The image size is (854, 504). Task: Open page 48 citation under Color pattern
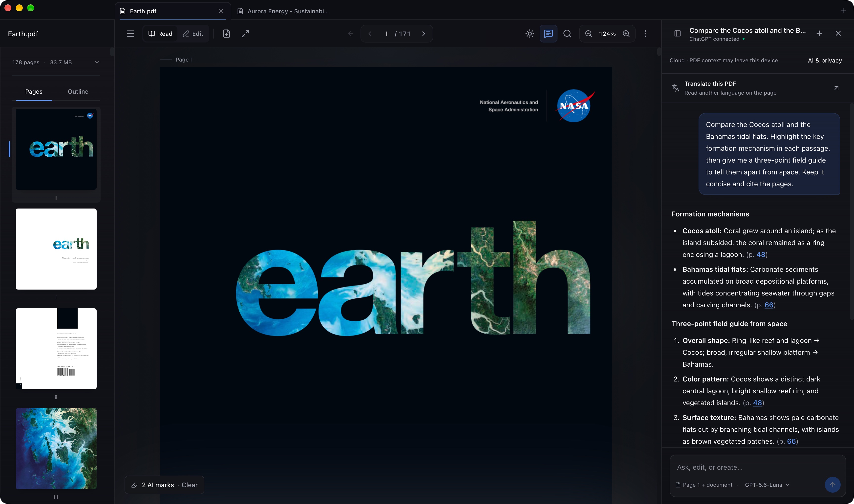coord(758,403)
